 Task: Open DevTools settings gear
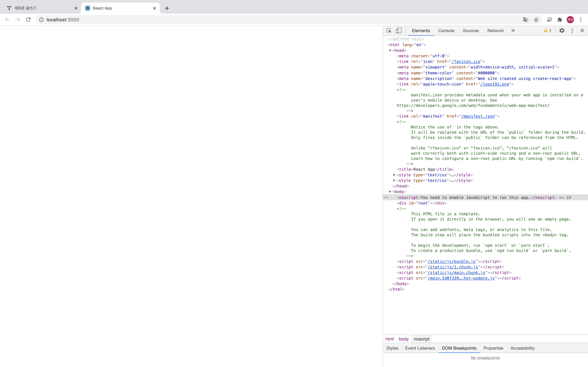click(562, 31)
